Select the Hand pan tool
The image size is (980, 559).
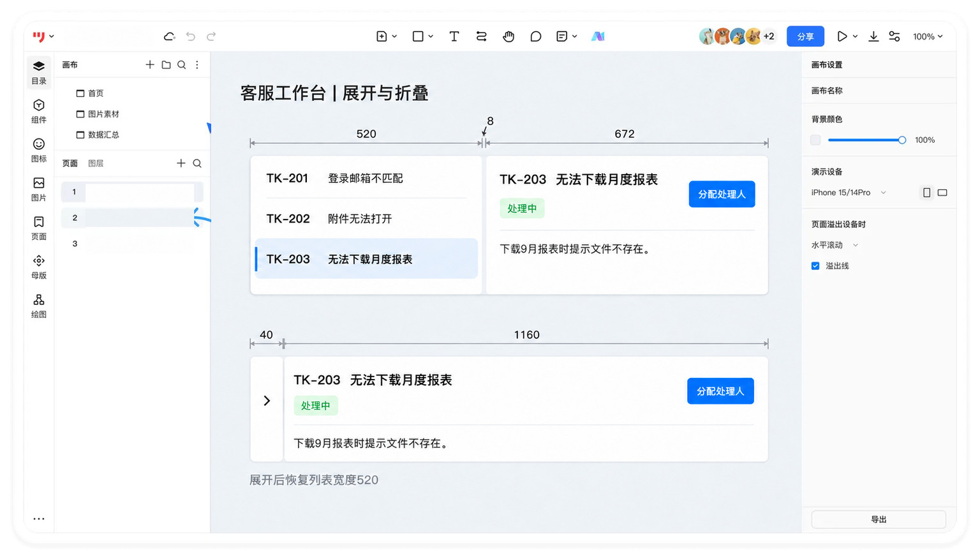click(509, 36)
